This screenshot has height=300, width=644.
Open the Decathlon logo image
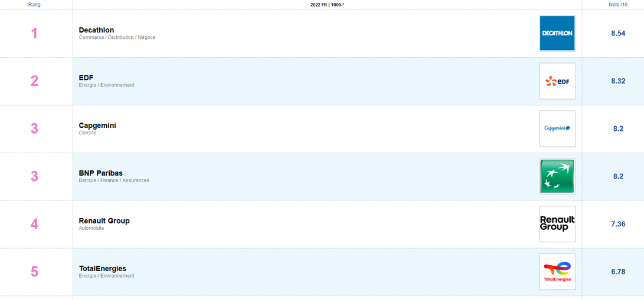click(557, 33)
